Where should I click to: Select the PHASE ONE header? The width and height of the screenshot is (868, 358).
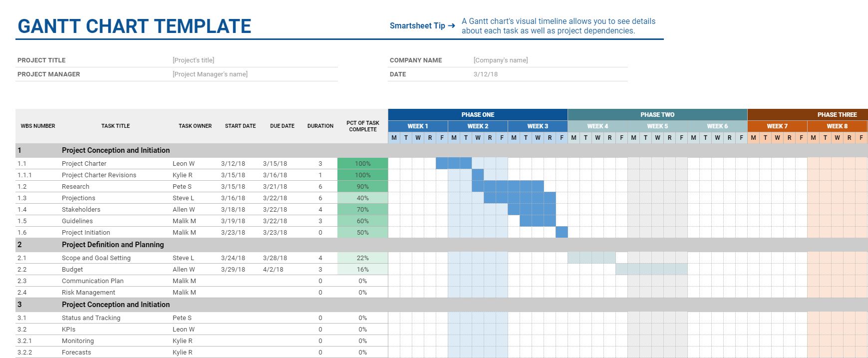pyautogui.click(x=478, y=115)
